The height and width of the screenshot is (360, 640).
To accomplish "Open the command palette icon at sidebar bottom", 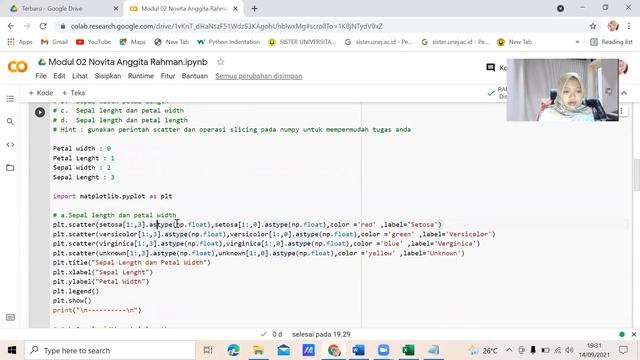I will tap(10, 317).
